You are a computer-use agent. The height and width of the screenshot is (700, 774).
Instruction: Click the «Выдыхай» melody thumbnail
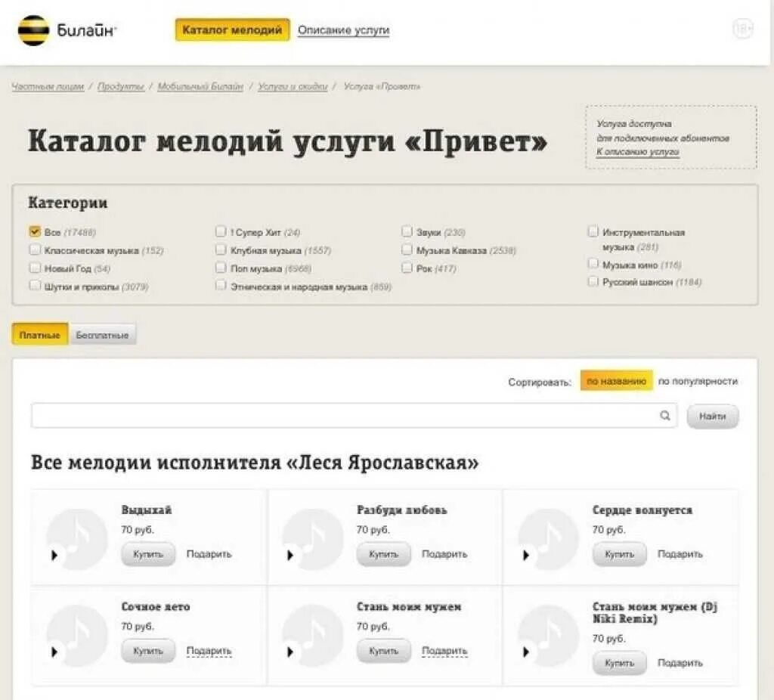(76, 540)
